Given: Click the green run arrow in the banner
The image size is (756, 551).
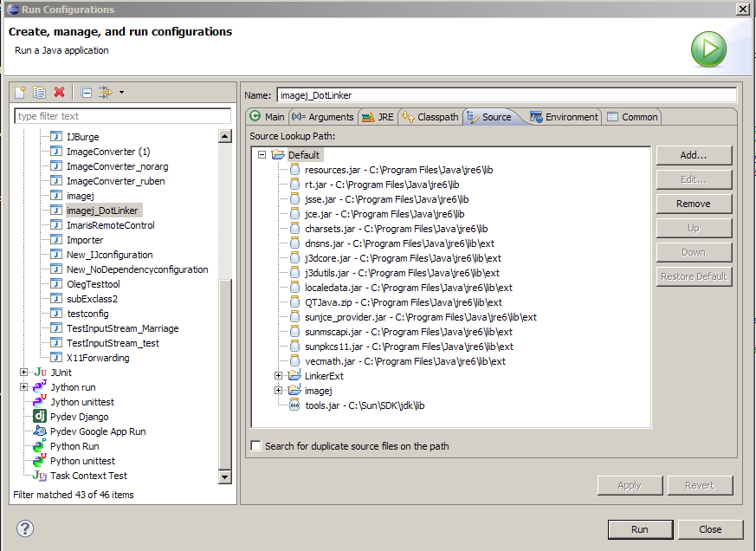Looking at the screenshot, I should (x=708, y=49).
